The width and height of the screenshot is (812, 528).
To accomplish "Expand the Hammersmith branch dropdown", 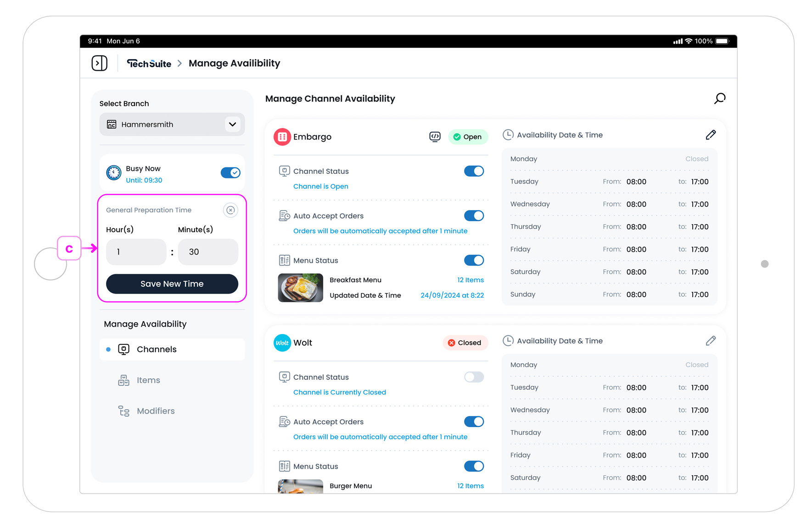I will (232, 124).
